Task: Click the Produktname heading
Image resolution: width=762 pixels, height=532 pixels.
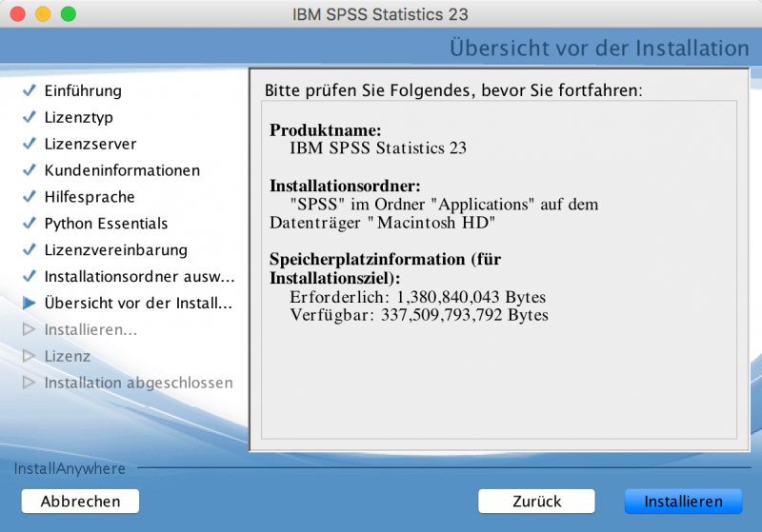Action: click(x=325, y=130)
